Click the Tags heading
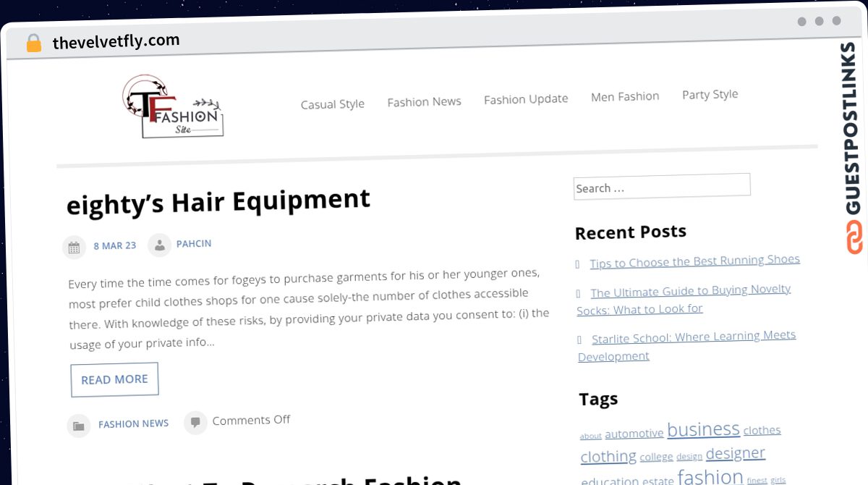The width and height of the screenshot is (868, 485). (x=598, y=399)
